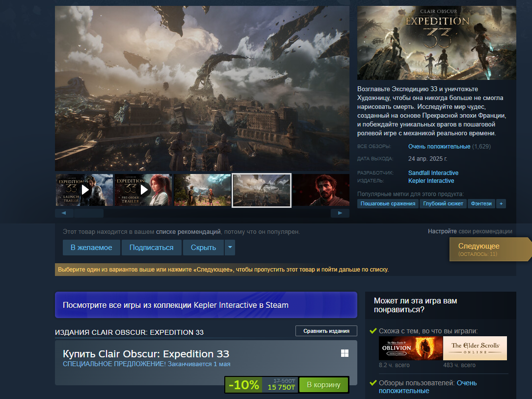Image resolution: width=532 pixels, height=399 pixels.
Task: Click the game description paragraph
Action: tap(431, 111)
